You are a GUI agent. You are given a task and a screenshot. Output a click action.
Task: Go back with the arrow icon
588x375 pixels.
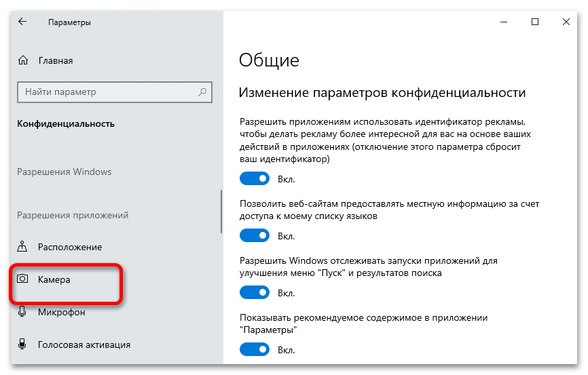22,22
